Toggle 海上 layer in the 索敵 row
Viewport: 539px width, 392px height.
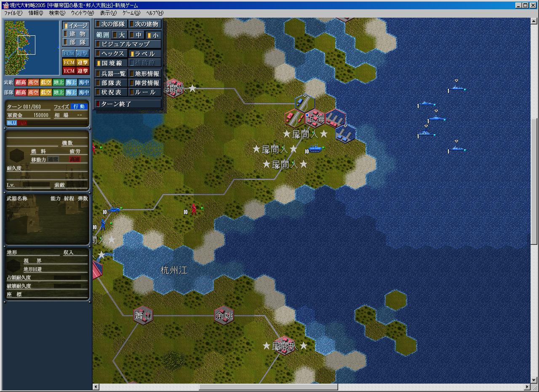pyautogui.click(x=71, y=82)
